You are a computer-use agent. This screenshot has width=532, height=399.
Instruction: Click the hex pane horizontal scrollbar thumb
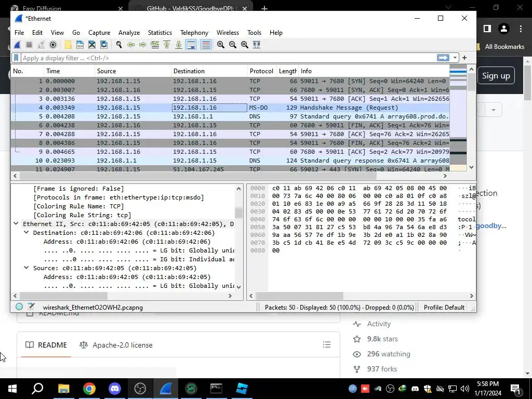(299, 296)
